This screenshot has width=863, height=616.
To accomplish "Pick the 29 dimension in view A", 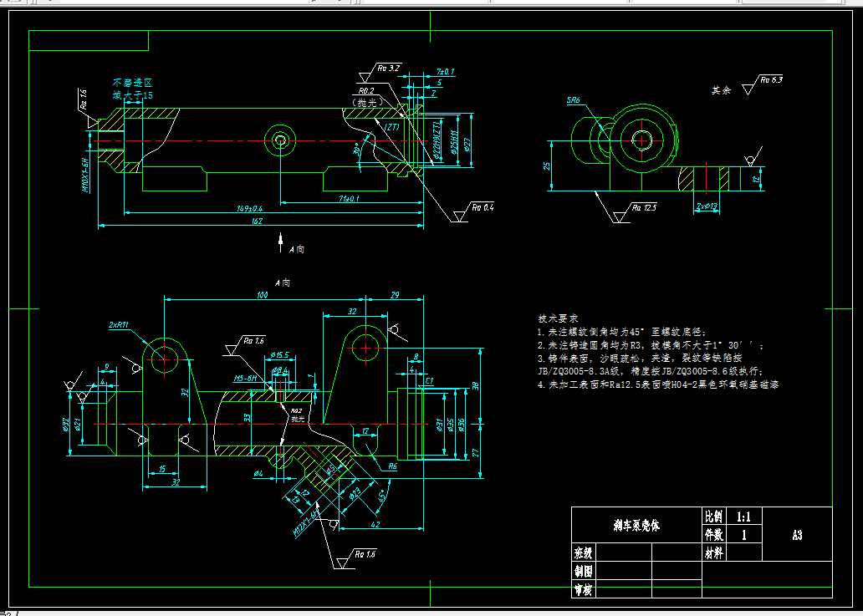I will 395,295.
